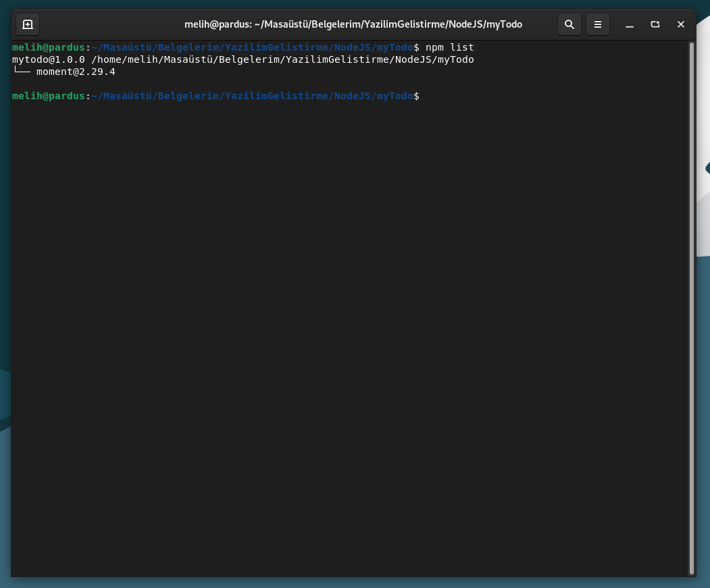Image resolution: width=710 pixels, height=588 pixels.
Task: Click the terminal vertical scrollbar
Action: [x=692, y=309]
